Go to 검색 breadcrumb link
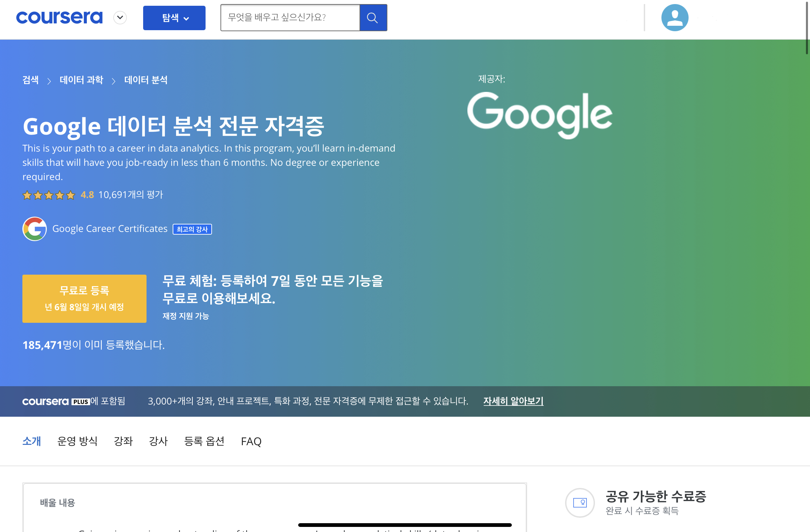 30,80
